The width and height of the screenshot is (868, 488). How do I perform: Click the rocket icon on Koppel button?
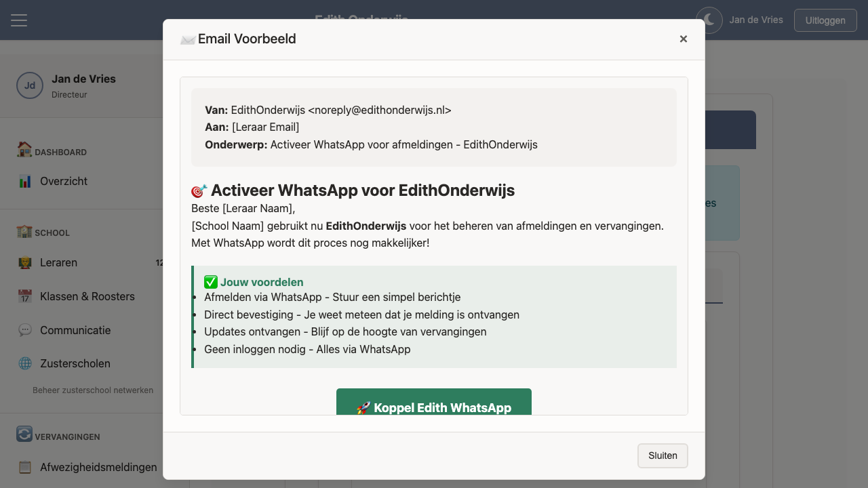click(x=363, y=408)
